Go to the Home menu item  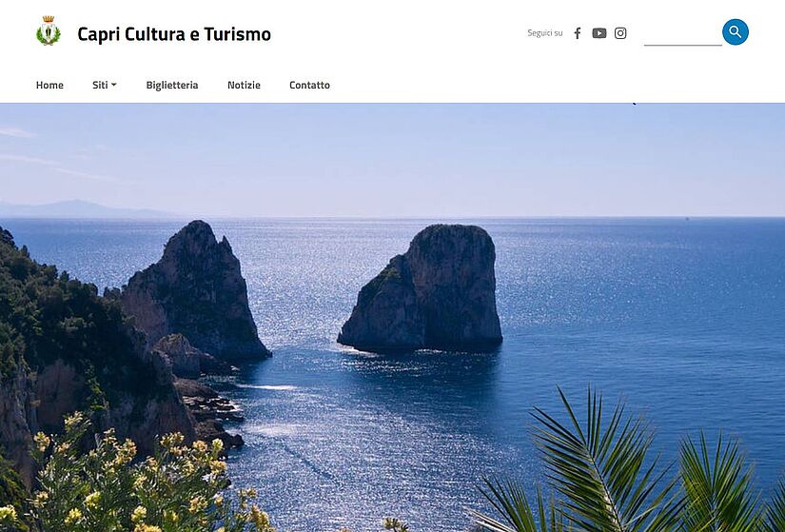pos(49,85)
